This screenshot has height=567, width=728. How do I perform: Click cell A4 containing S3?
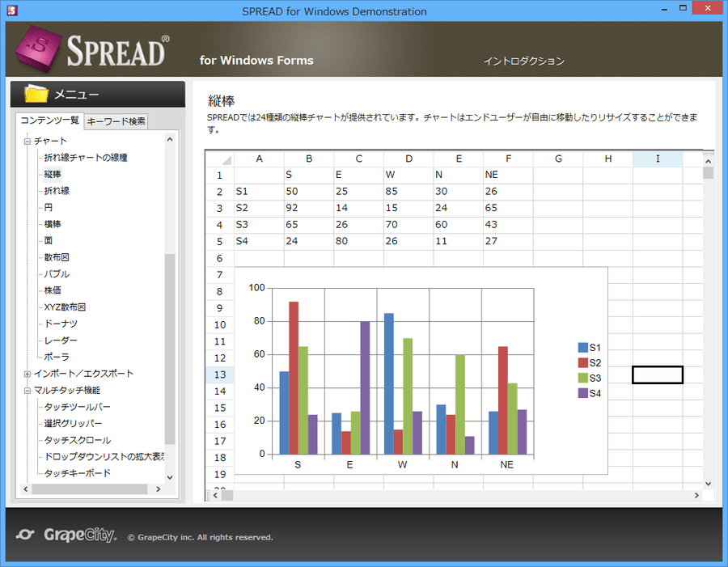[259, 225]
